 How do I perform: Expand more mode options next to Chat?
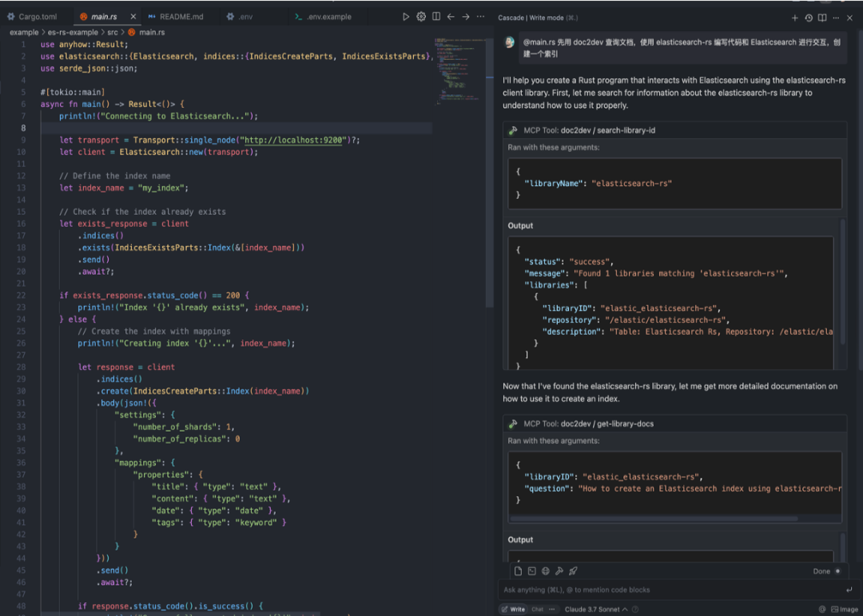552,609
